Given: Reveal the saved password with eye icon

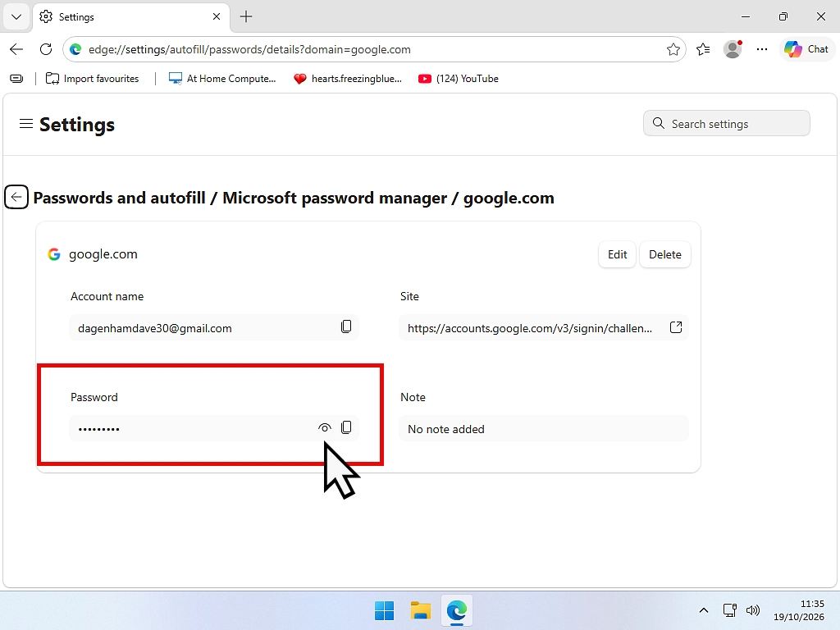Looking at the screenshot, I should click(x=325, y=427).
